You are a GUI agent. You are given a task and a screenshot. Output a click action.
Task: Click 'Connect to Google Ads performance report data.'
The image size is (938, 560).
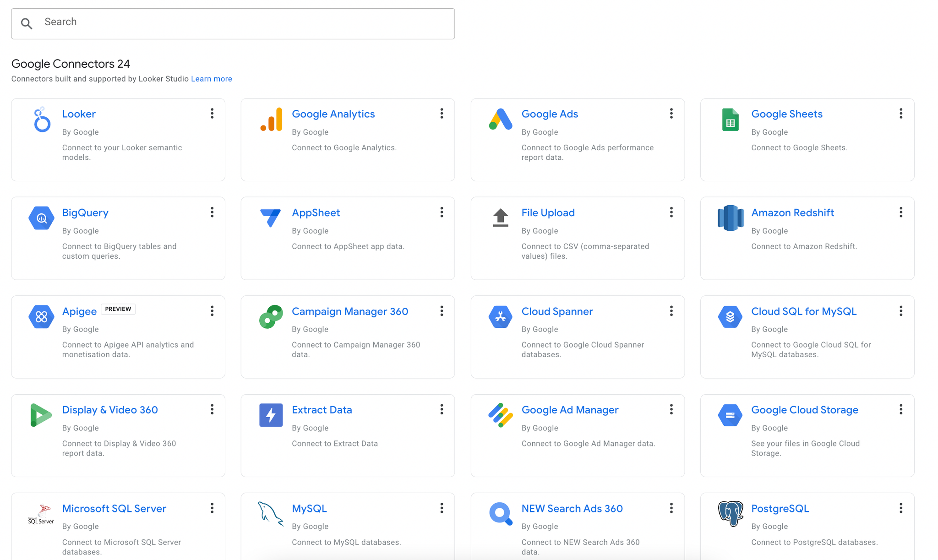coord(588,152)
